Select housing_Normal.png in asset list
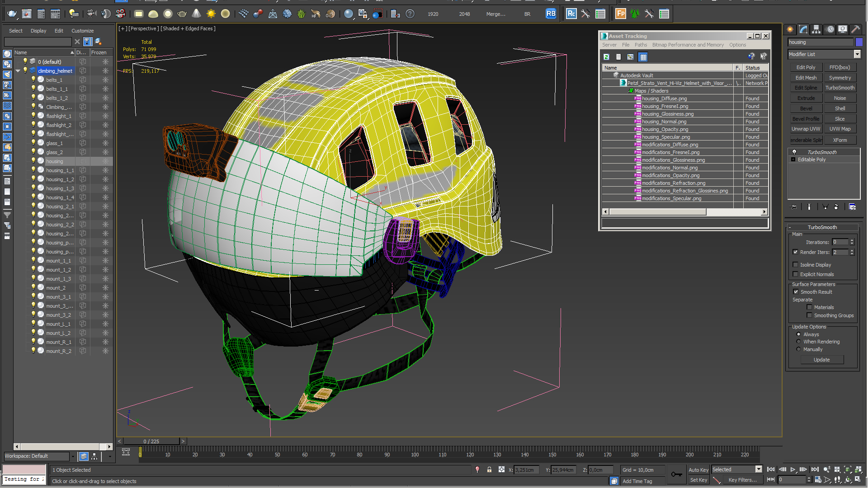The height and width of the screenshot is (488, 868). coord(664,122)
